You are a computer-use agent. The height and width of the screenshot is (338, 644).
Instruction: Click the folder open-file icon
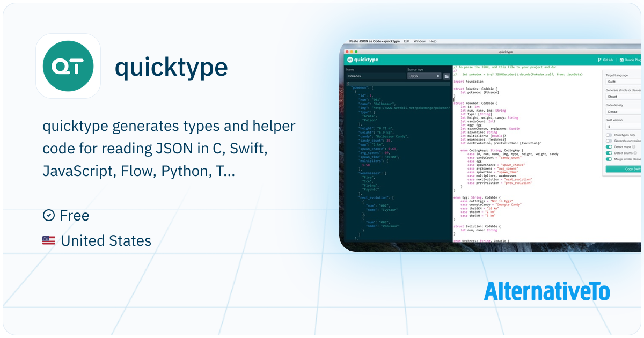[x=447, y=76]
